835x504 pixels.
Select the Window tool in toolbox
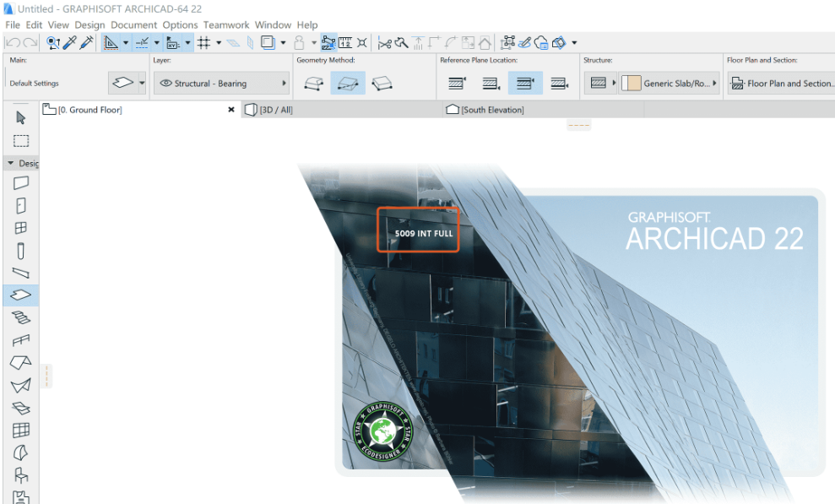coord(21,228)
